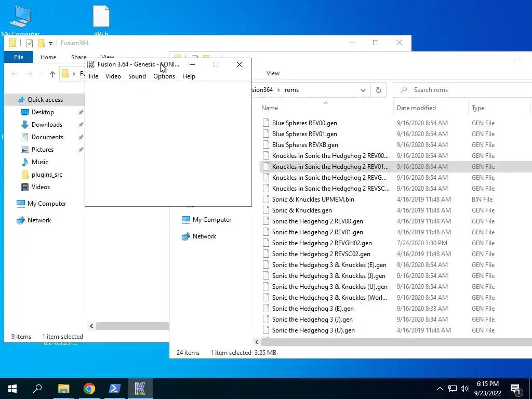Open the Options menu in Fusion
The height and width of the screenshot is (399, 532).
click(164, 76)
